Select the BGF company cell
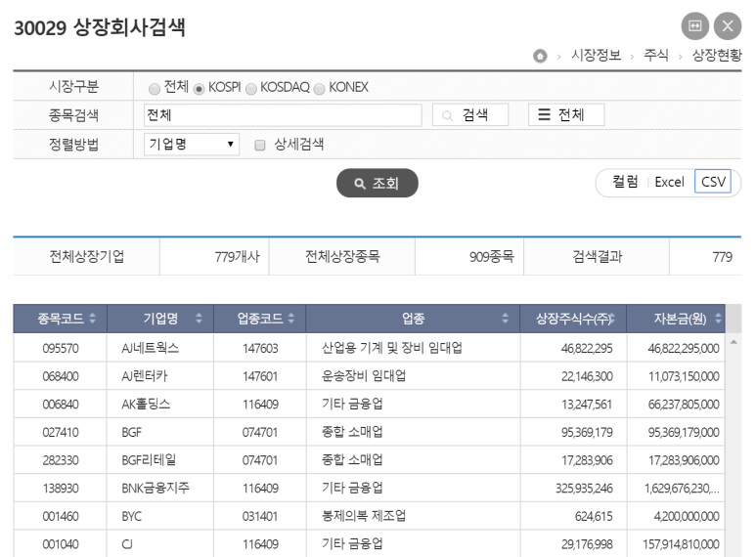Screen dimensions: 756x557 132,432
